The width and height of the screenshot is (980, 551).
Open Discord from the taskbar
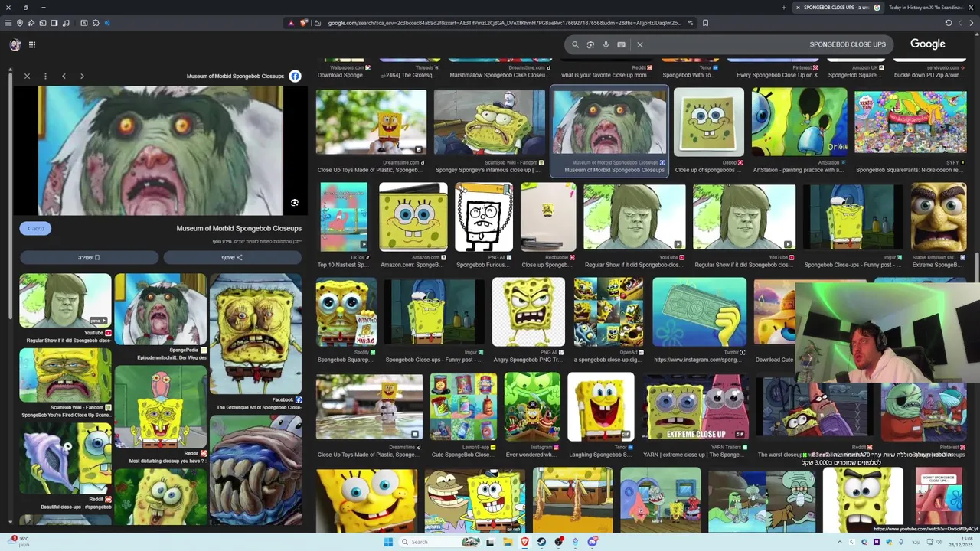[x=592, y=542]
